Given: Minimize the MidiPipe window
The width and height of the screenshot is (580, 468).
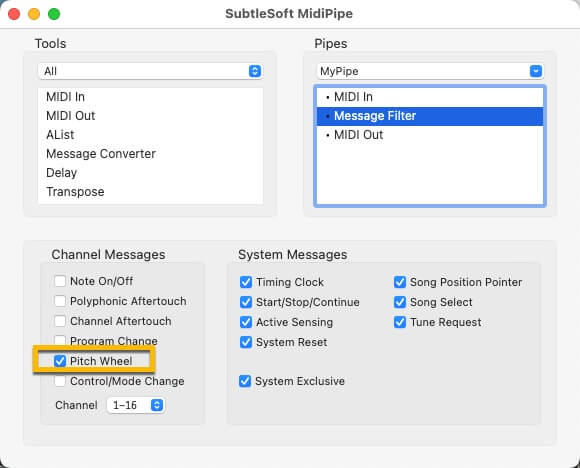Looking at the screenshot, I should point(34,14).
